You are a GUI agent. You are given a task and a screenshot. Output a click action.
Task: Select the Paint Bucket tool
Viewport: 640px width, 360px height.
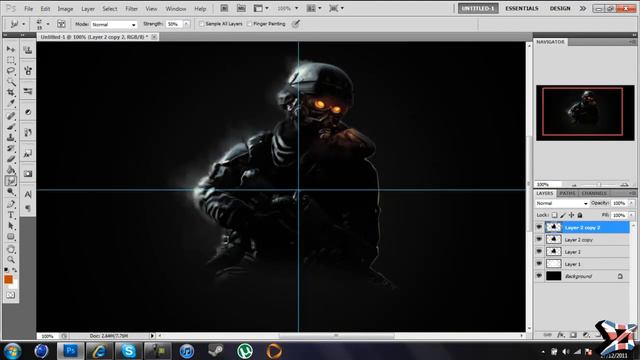tap(11, 170)
